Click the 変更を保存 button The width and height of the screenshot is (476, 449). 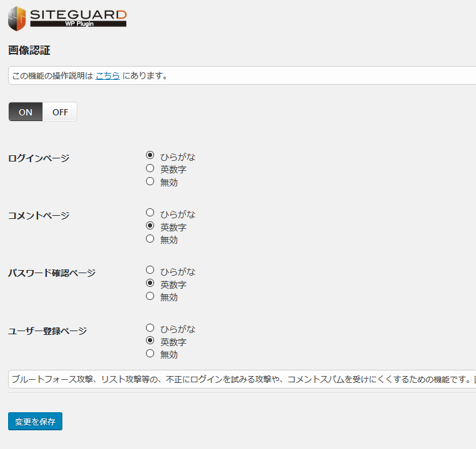pyautogui.click(x=35, y=421)
